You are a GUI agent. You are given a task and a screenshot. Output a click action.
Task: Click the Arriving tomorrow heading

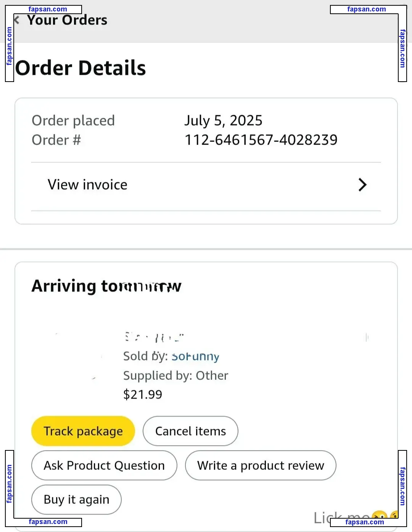[106, 286]
